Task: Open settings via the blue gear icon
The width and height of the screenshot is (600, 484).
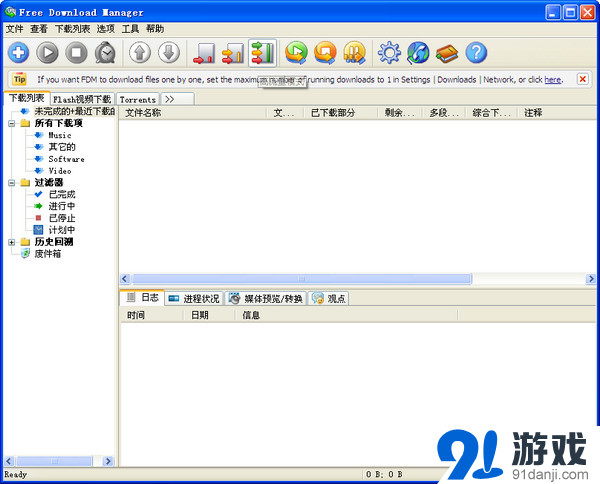Action: (389, 52)
